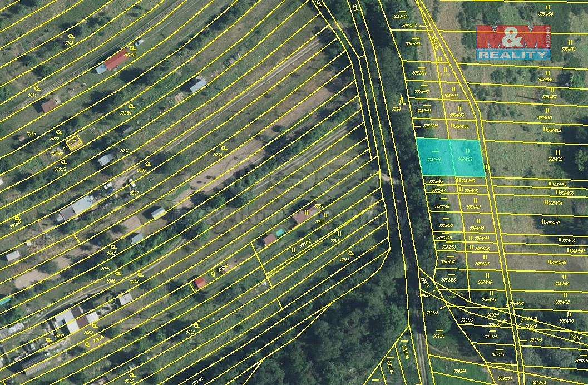Click parcel label 3082/42

[x=422, y=91]
